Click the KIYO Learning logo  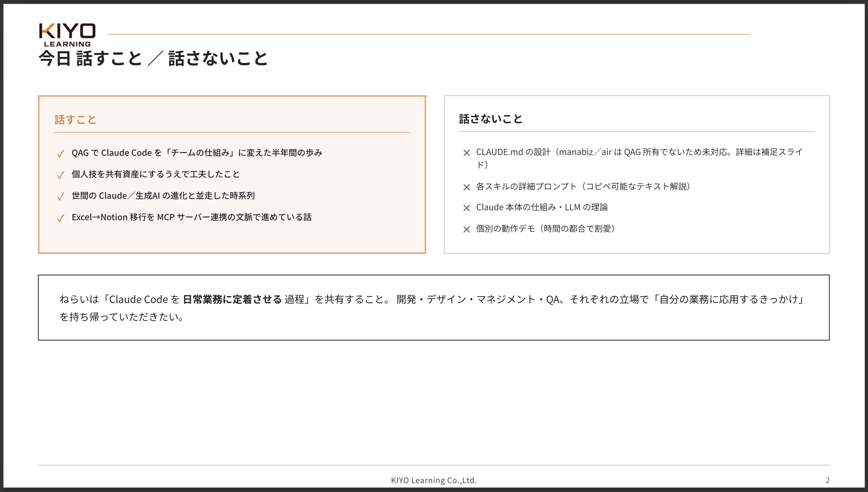click(x=67, y=35)
